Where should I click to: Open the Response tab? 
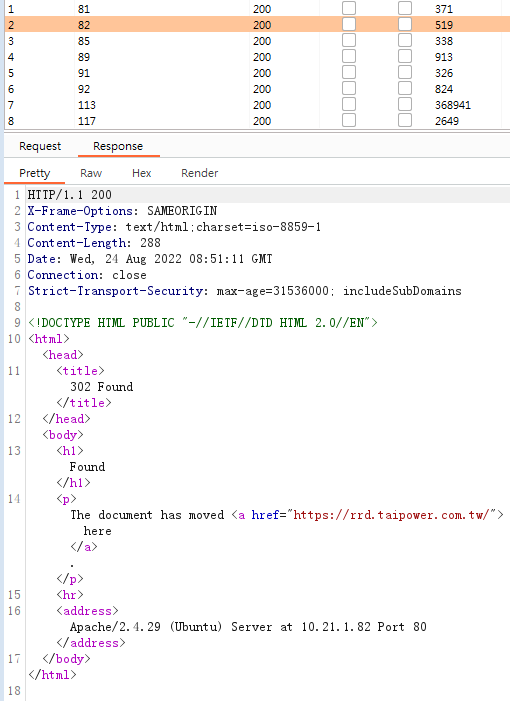click(x=118, y=146)
